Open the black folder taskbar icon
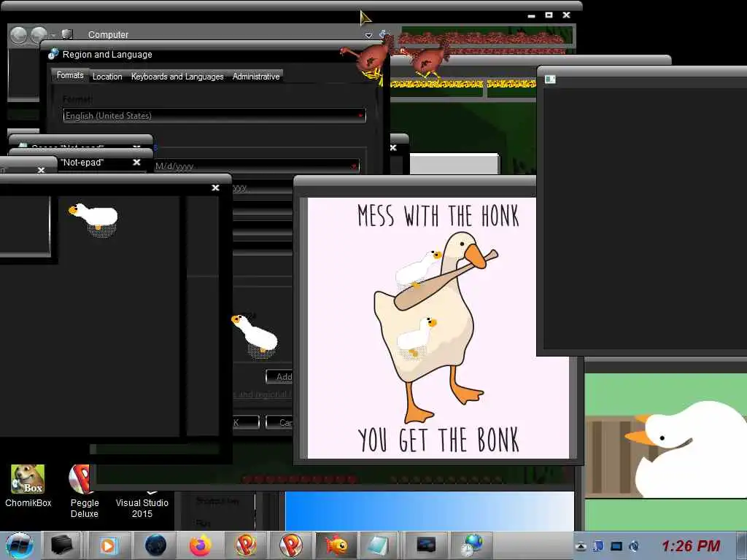Viewport: 747px width, 560px height. tap(63, 545)
